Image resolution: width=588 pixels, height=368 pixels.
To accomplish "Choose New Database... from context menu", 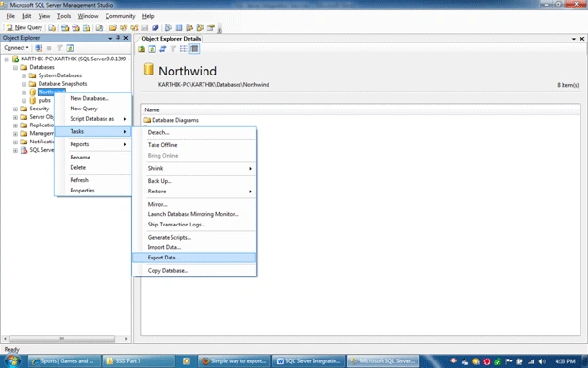I will pos(92,98).
